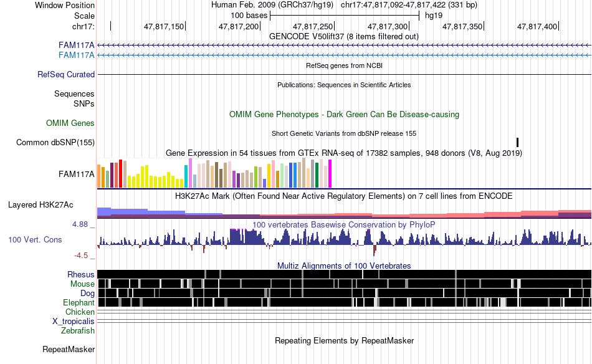Click the Common dbSNP(155) track label

pos(55,142)
